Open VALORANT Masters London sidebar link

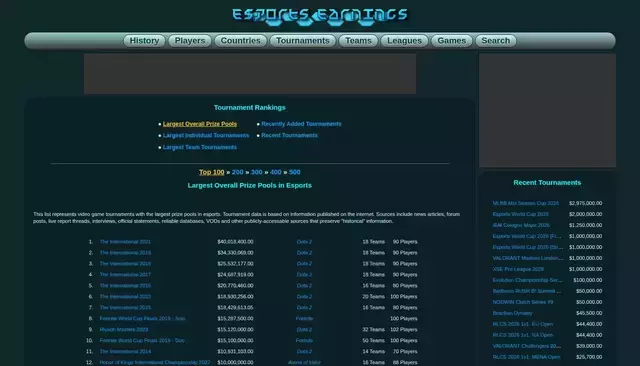point(528,258)
